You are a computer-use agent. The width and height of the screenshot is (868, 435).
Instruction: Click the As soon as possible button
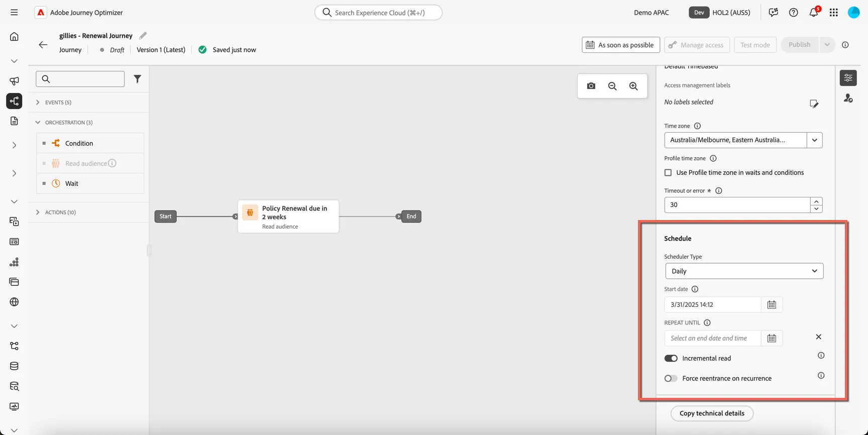coord(621,45)
